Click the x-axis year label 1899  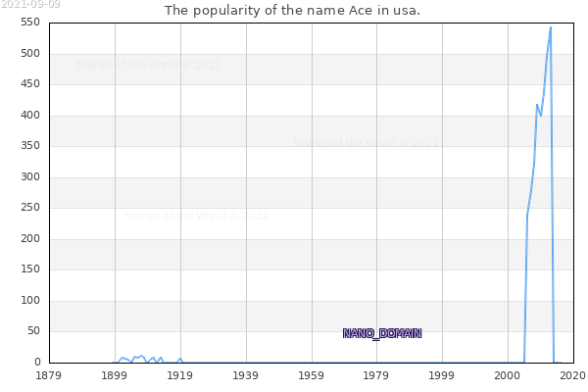coord(114,375)
